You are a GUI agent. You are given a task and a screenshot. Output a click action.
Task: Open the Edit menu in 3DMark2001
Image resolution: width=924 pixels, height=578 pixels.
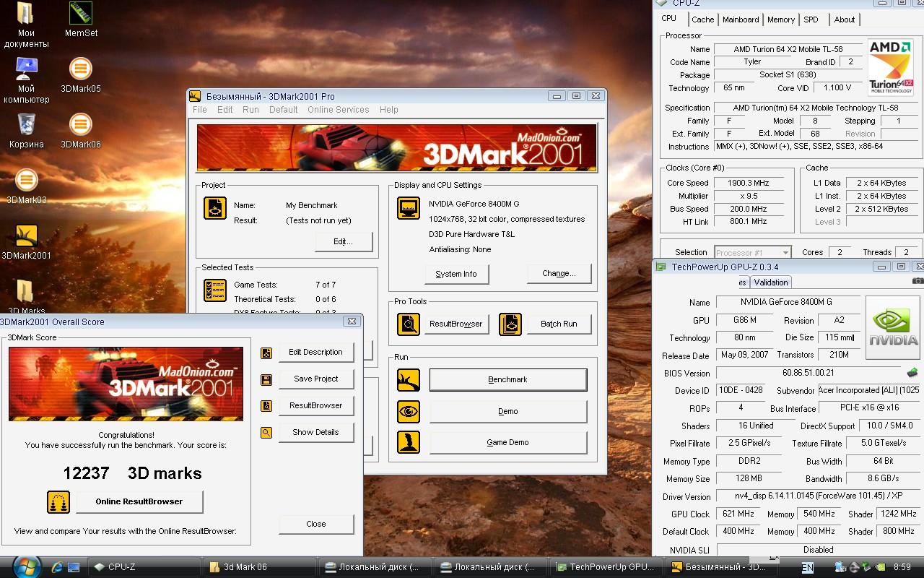(x=225, y=110)
